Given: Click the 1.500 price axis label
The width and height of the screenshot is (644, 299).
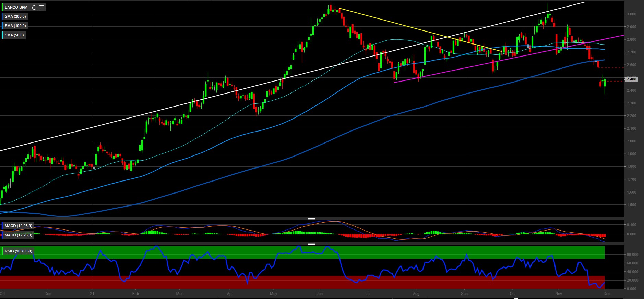Looking at the screenshot, I should (632, 205).
